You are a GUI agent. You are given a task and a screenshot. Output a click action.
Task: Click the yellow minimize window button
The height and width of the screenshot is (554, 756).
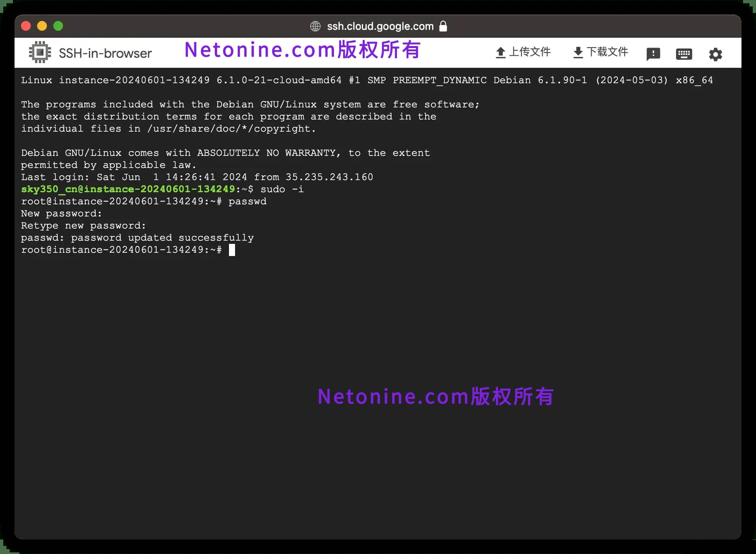tap(42, 26)
